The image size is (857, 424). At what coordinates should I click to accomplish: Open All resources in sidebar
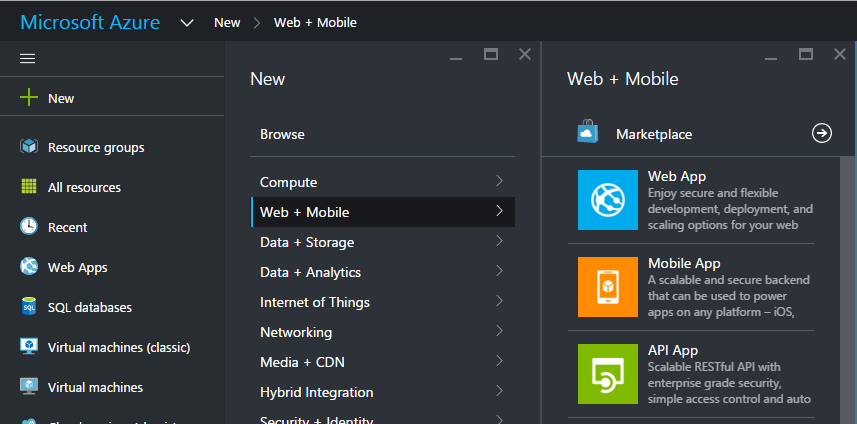[x=85, y=187]
